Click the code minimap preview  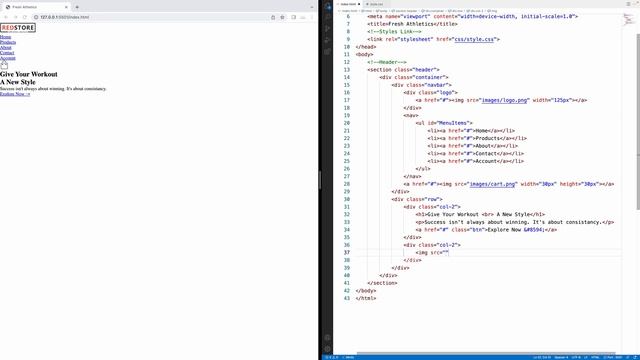[x=628, y=19]
